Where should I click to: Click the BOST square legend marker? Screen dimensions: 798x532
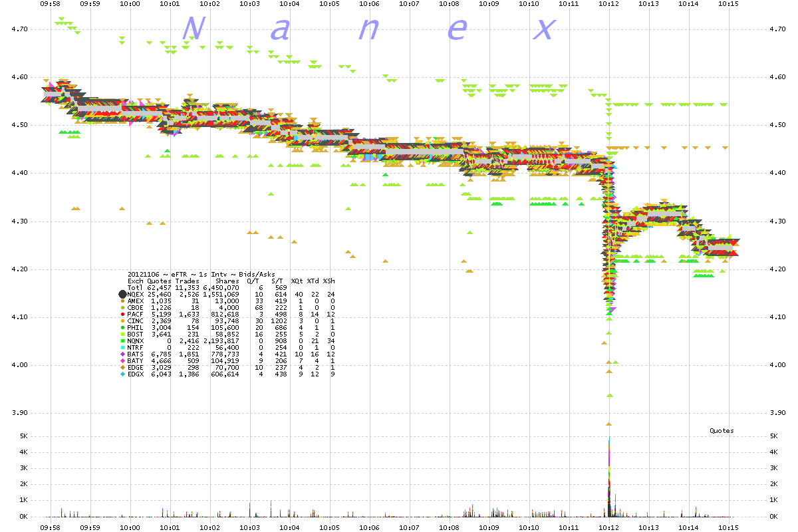pos(122,334)
